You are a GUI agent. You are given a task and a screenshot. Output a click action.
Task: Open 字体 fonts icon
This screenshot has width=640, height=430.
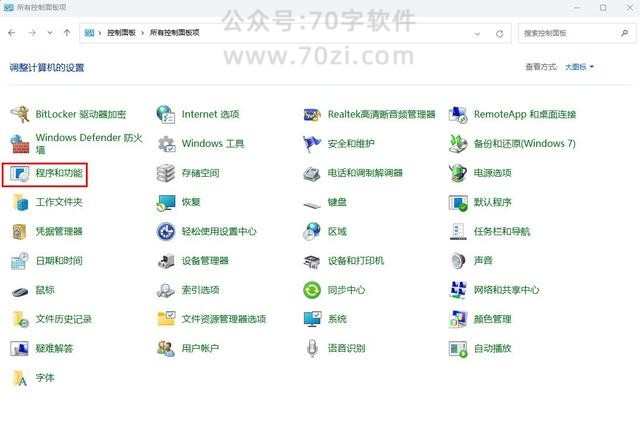[x=20, y=378]
